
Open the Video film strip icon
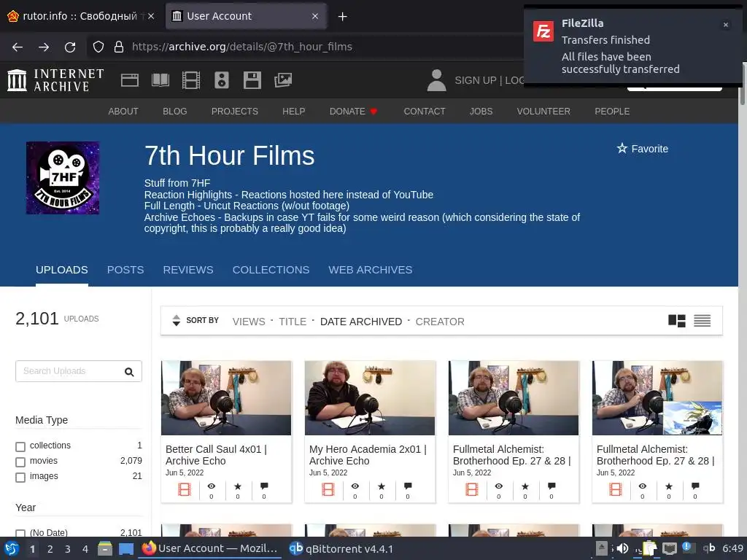pos(191,80)
